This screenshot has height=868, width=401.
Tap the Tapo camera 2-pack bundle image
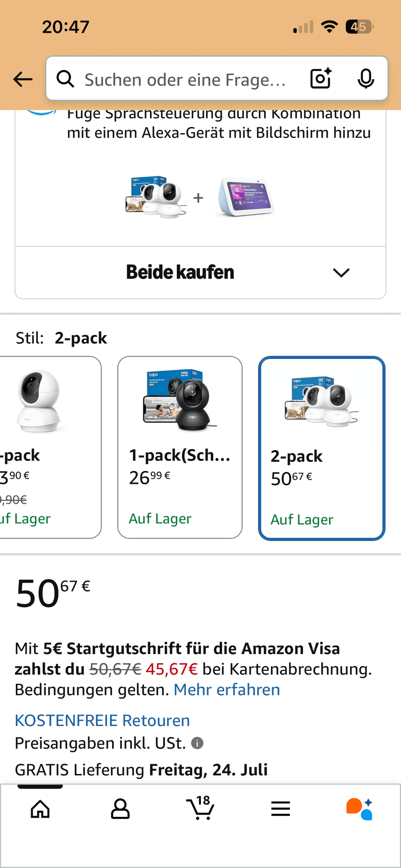point(156,197)
